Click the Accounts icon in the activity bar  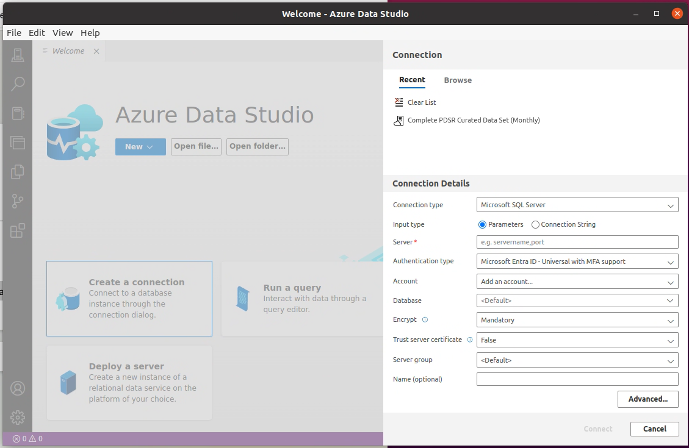(x=17, y=388)
